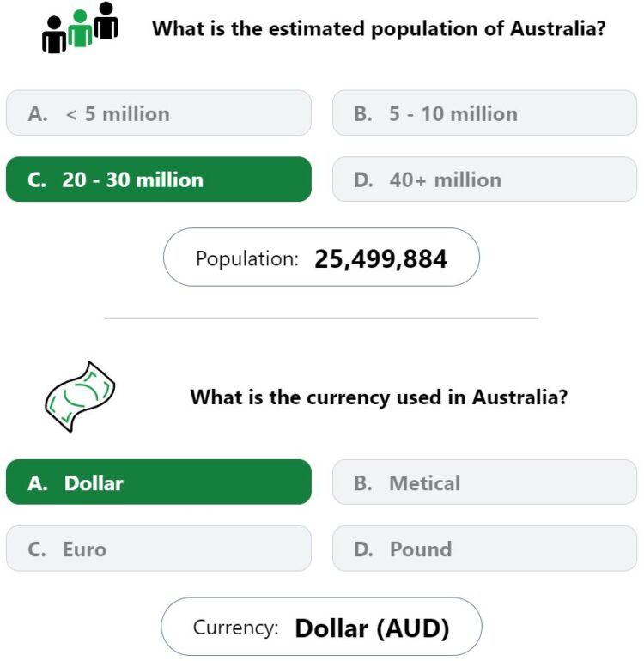This screenshot has height=661, width=644.
Task: Choose the 5 - 10 million option
Action: click(484, 113)
